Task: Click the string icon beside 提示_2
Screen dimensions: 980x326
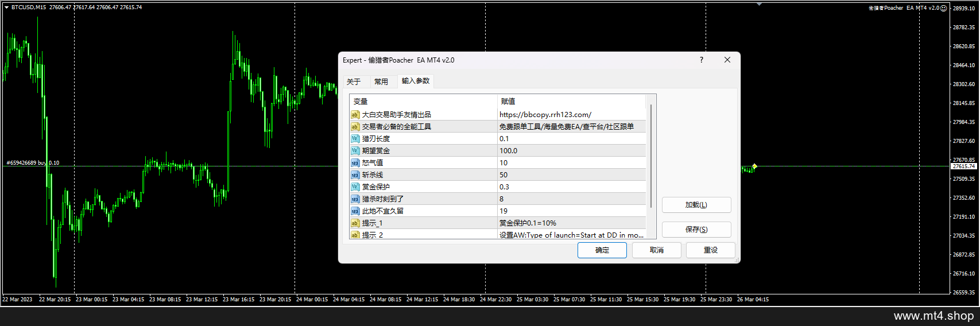Action: pos(355,235)
